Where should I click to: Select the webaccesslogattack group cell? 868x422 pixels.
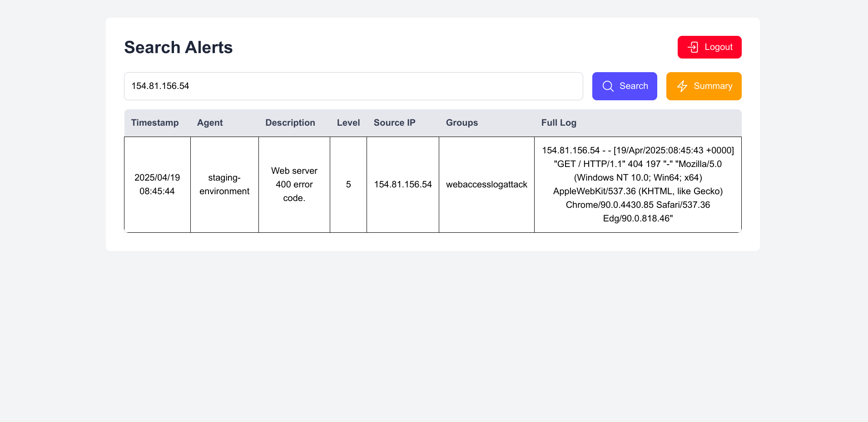click(x=486, y=185)
